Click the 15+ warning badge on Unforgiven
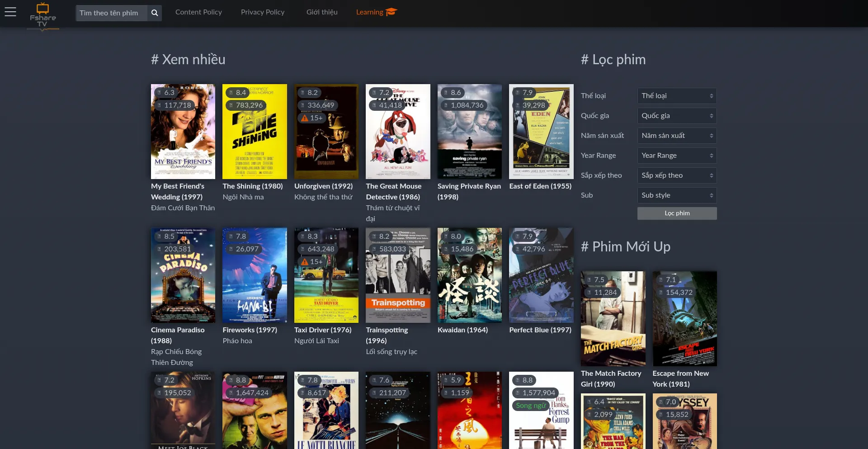Viewport: 868px width, 449px height. (312, 118)
